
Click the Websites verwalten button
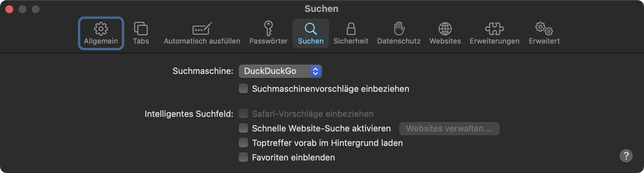click(449, 129)
